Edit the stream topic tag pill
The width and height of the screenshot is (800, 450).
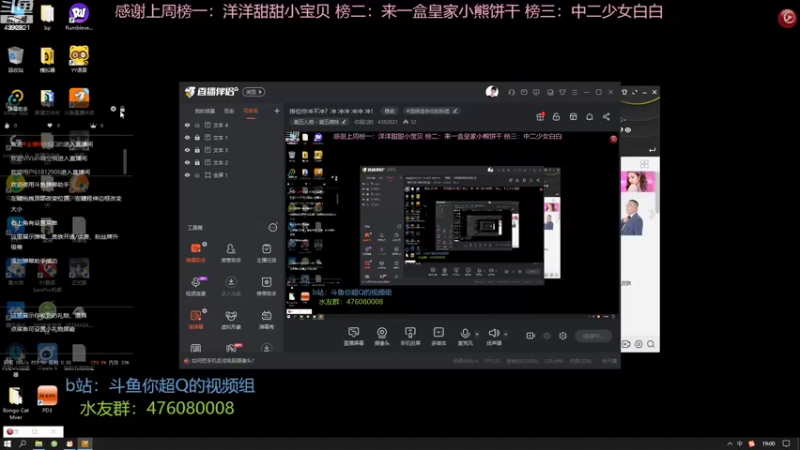click(x=431, y=111)
